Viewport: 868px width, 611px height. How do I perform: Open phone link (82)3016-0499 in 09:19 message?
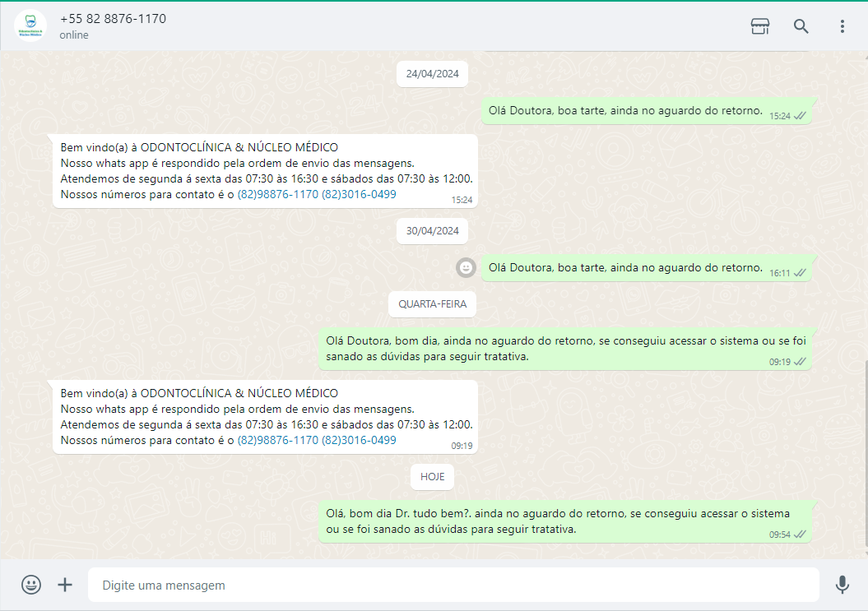click(359, 440)
